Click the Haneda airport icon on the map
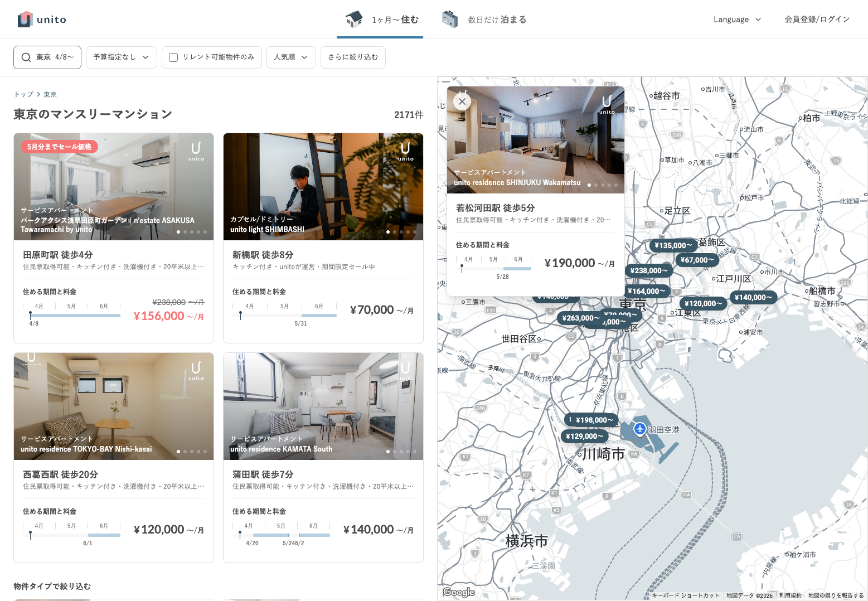Screen dimensions: 868x601 (640, 429)
